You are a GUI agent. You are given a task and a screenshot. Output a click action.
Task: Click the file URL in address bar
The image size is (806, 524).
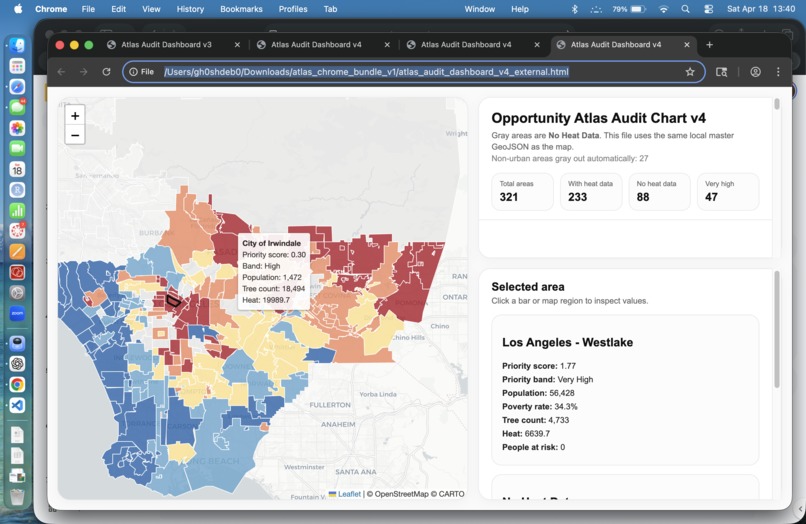tap(366, 72)
